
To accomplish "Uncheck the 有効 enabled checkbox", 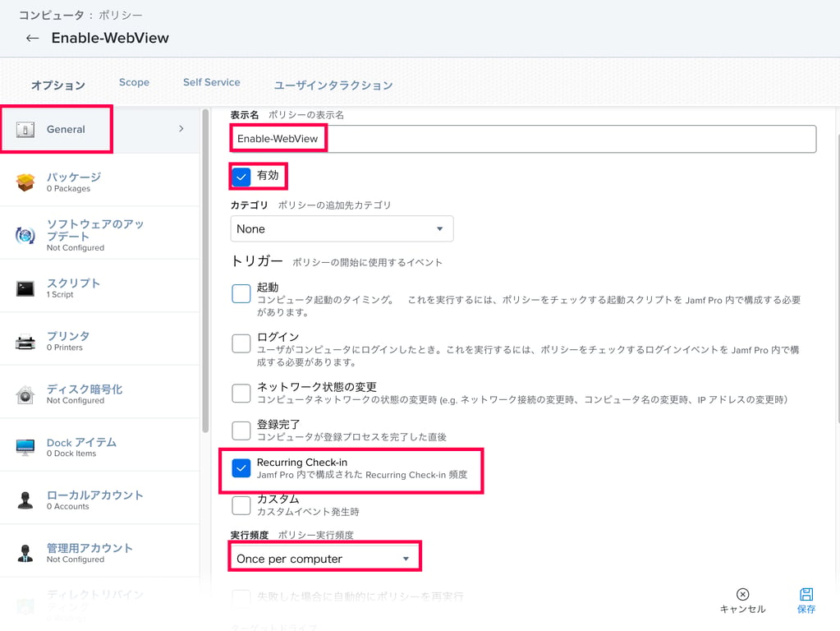I will (x=241, y=177).
